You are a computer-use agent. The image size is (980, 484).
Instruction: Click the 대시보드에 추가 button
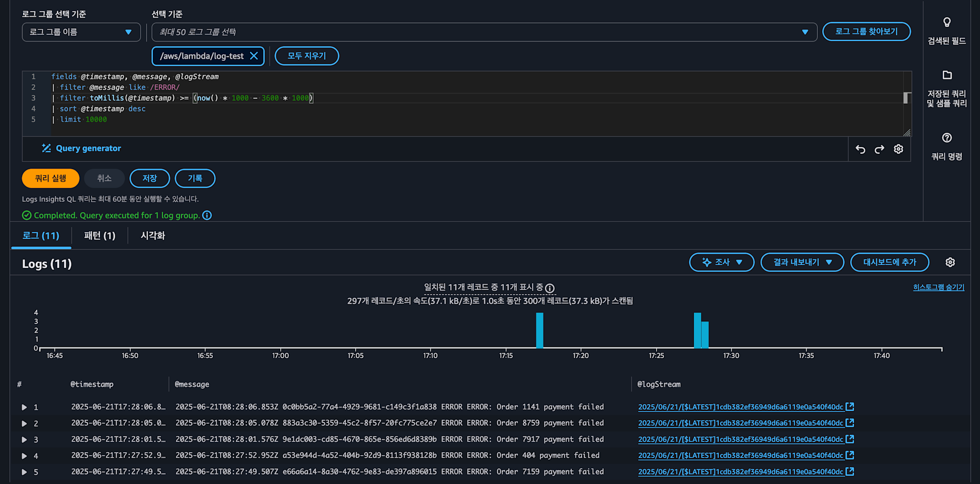889,263
